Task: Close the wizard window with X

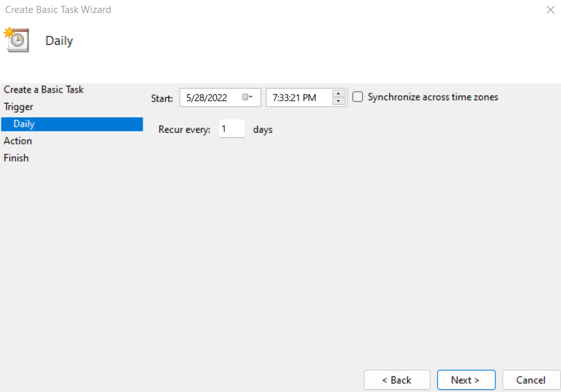Action: [549, 10]
